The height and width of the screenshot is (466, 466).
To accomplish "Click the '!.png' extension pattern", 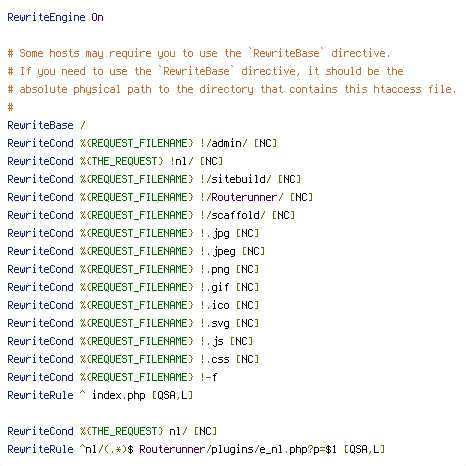I will coord(215,269).
